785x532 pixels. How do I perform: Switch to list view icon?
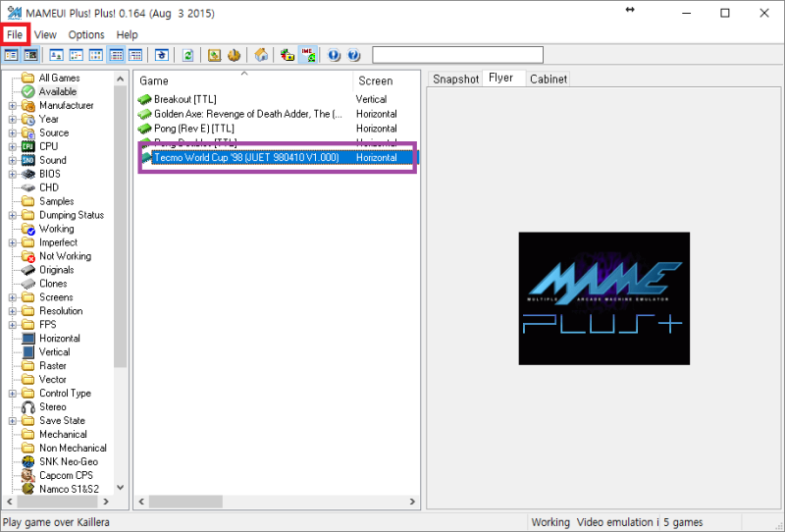96,55
